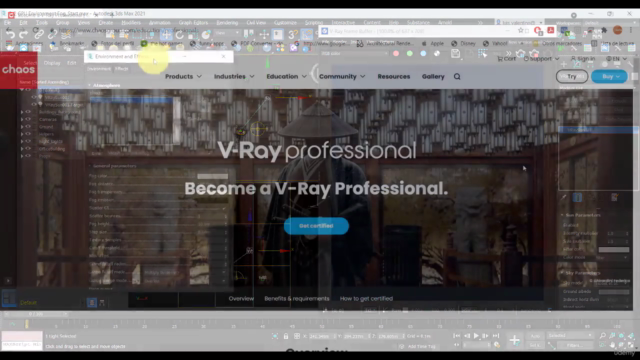Switch to the Effects tab in Environment dialog
The image size is (640, 360).
click(x=122, y=69)
